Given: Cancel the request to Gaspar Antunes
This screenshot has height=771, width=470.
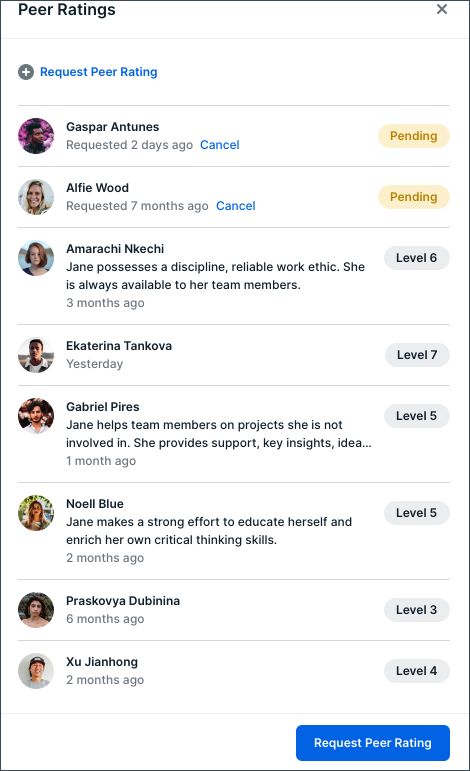Looking at the screenshot, I should click(219, 145).
